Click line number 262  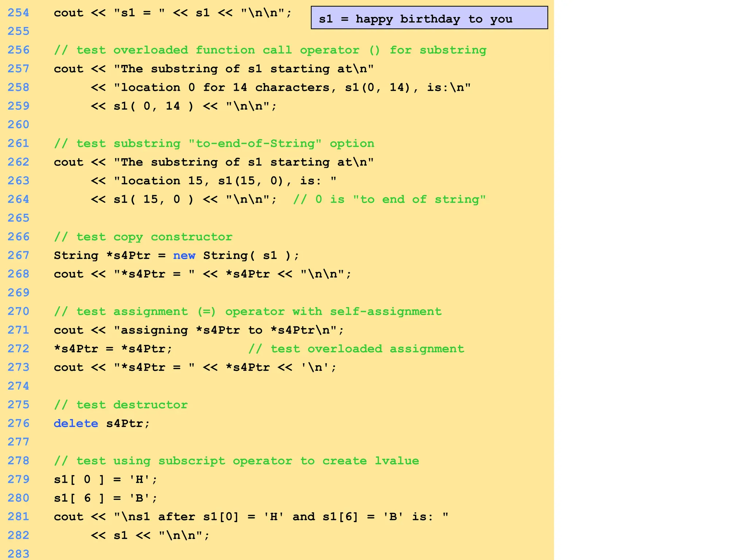pos(18,162)
